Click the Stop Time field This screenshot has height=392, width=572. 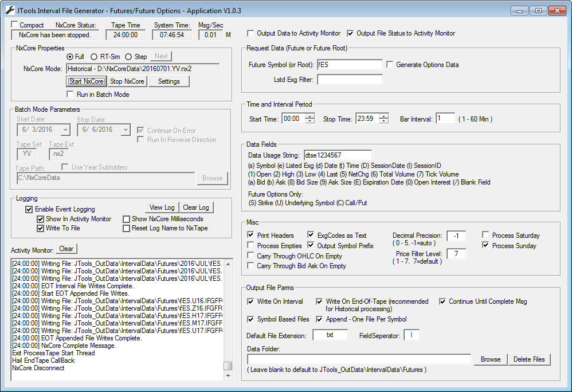tap(368, 119)
